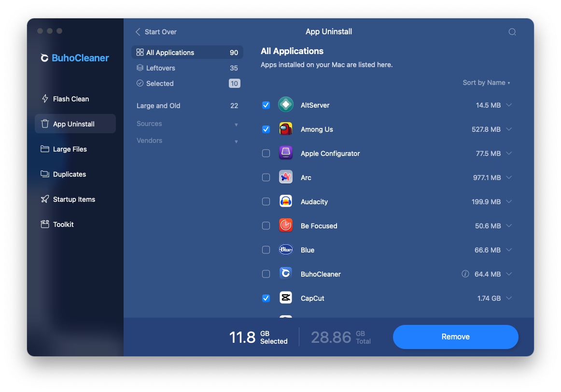Image resolution: width=561 pixels, height=392 pixels.
Task: Click the Selected count badge 10
Action: coord(234,84)
